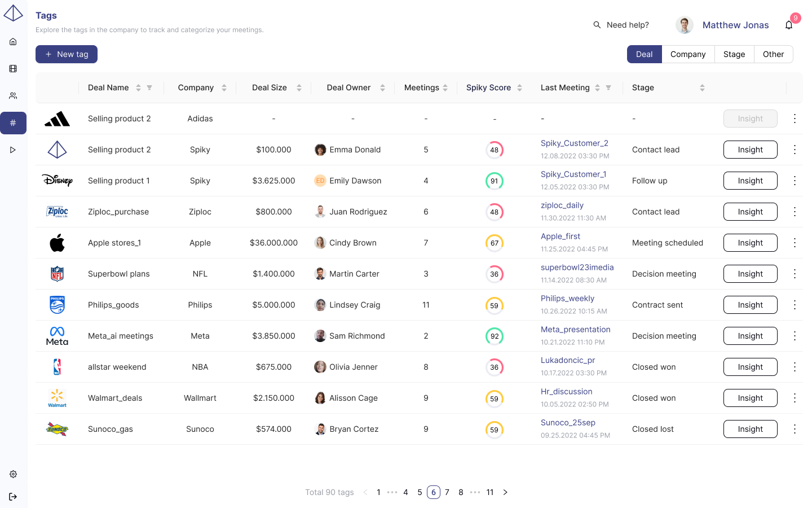The image size is (812, 508).
Task: Open the Sunoco_25sep meeting link
Action: [x=568, y=423]
